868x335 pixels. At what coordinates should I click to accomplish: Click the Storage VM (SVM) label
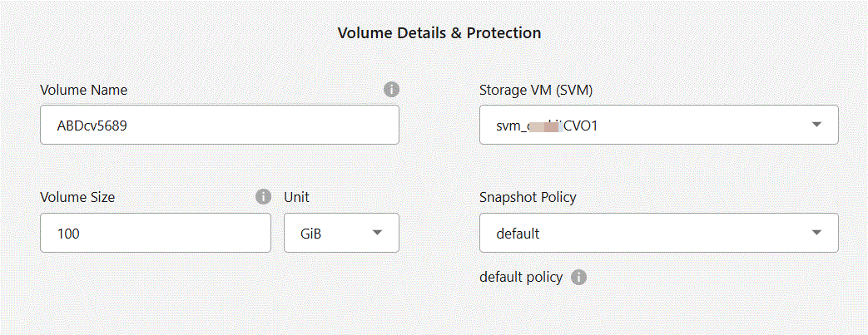point(536,90)
